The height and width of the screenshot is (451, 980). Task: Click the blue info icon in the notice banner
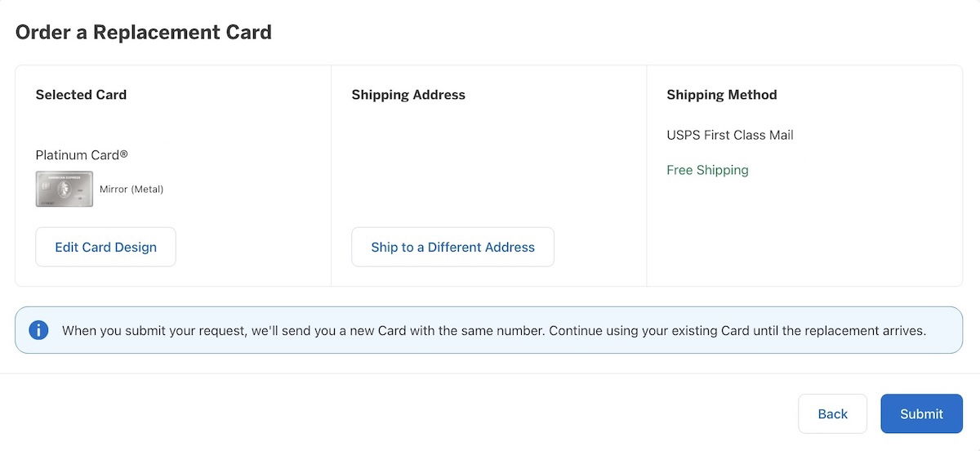(x=38, y=330)
